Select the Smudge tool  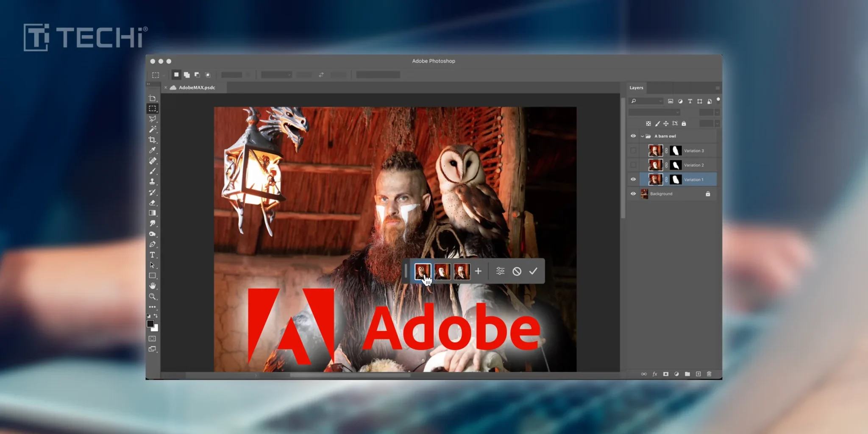pyautogui.click(x=153, y=223)
